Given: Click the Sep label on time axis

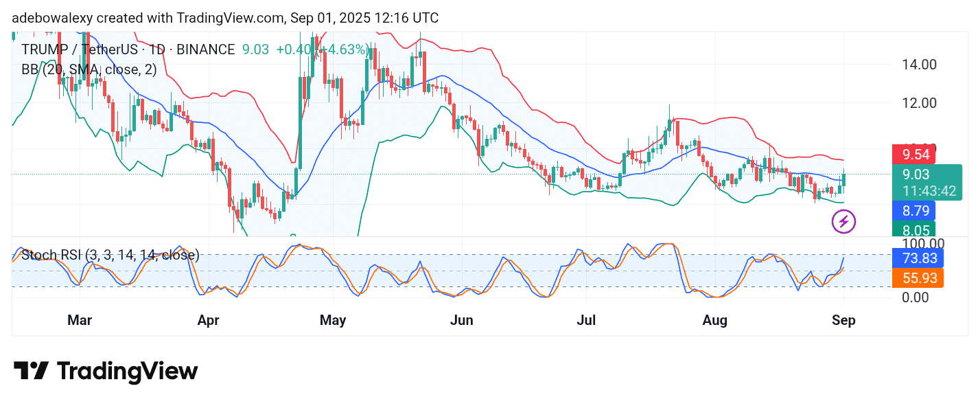Looking at the screenshot, I should pos(843,320).
